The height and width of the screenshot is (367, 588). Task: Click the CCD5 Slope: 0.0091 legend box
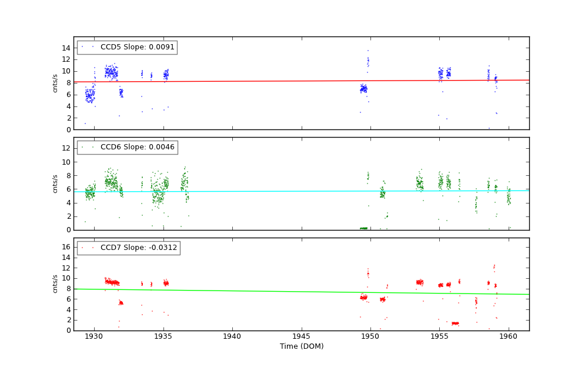(x=127, y=47)
